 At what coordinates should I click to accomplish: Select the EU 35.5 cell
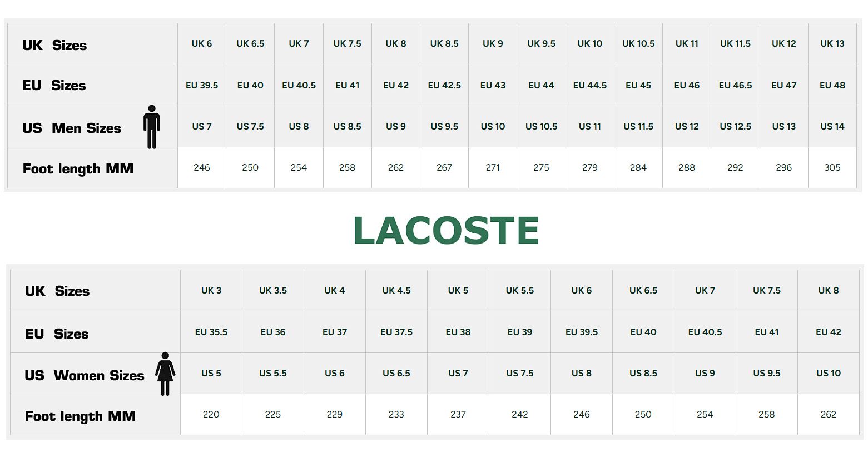click(211, 332)
